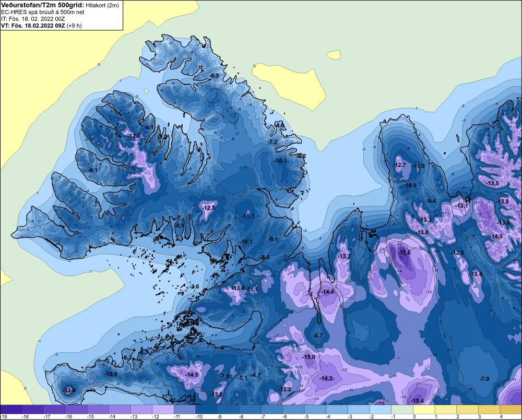Select the -11.1 temperature label
522x420 pixels.
(252, 290)
